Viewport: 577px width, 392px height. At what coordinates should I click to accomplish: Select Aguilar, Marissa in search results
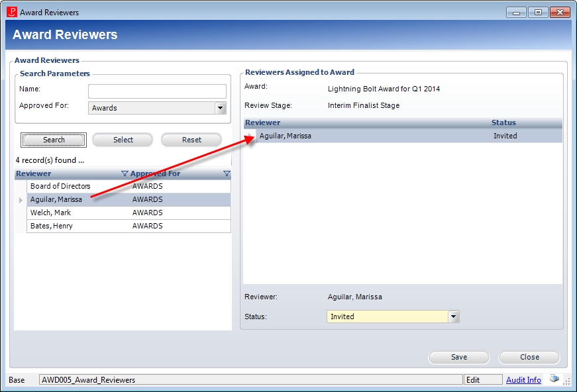129,199
